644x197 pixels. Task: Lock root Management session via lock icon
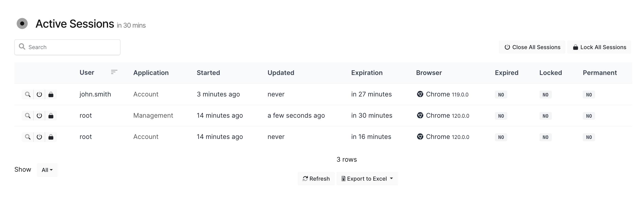(51, 116)
